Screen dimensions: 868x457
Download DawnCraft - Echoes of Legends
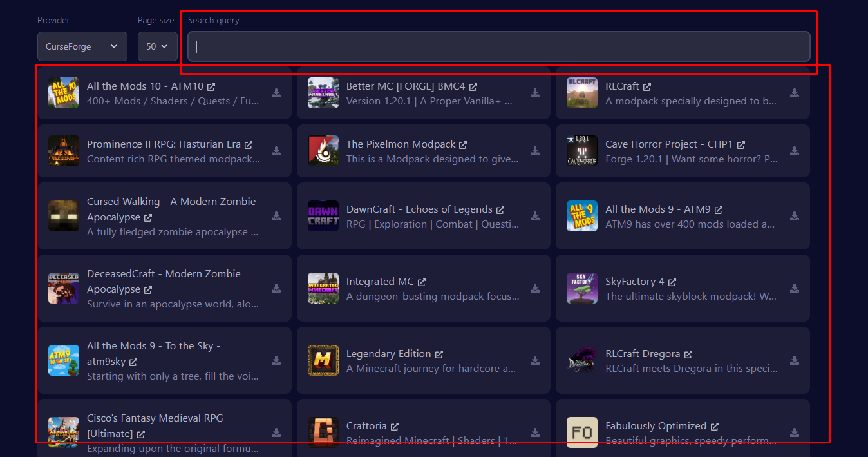point(535,216)
